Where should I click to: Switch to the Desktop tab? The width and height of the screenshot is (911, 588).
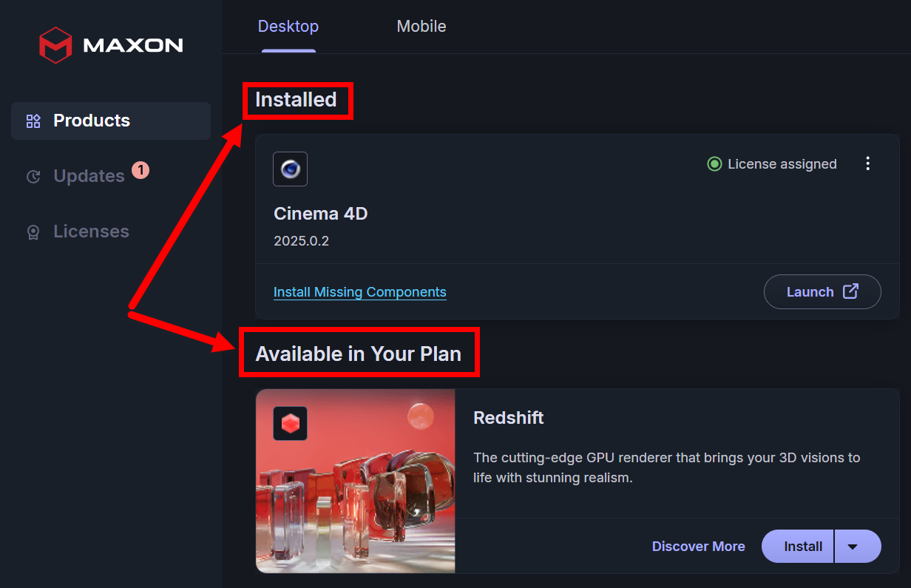[x=288, y=27]
